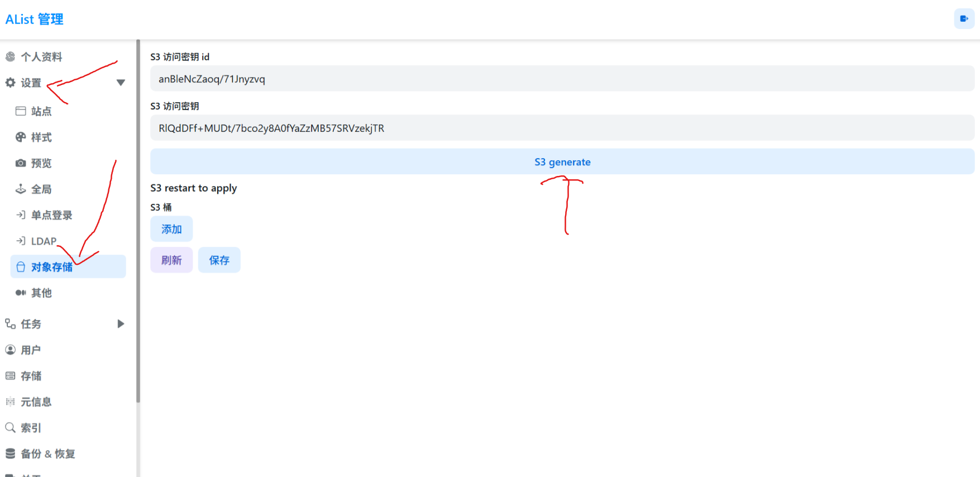Click the task-flow icon beside 任务
This screenshot has height=477, width=980.
pos(10,324)
